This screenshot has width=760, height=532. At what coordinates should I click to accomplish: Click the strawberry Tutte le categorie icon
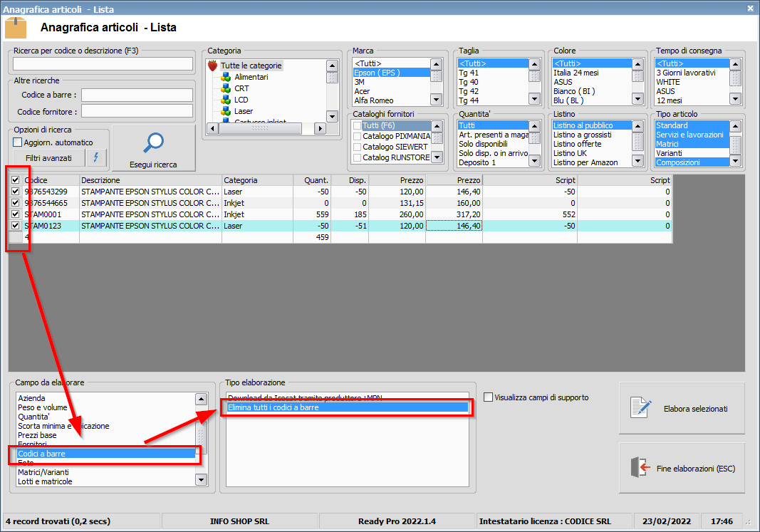[x=212, y=66]
